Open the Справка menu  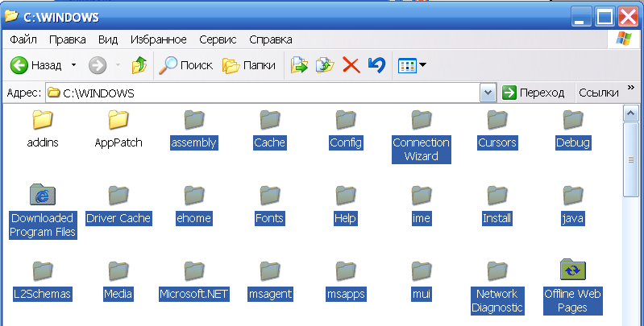pyautogui.click(x=271, y=39)
